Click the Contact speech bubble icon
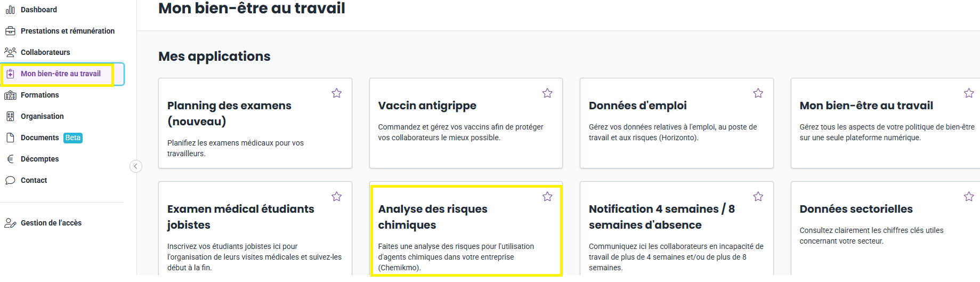Screen dimensions: 980x282 pos(10,180)
